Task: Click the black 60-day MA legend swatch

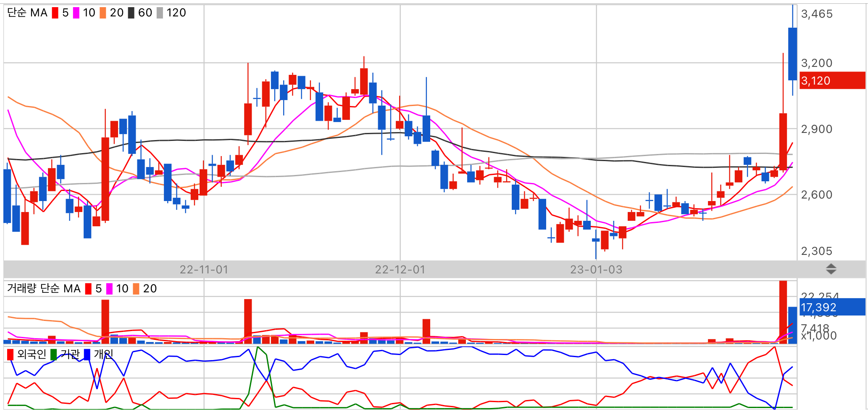Action: pos(131,13)
